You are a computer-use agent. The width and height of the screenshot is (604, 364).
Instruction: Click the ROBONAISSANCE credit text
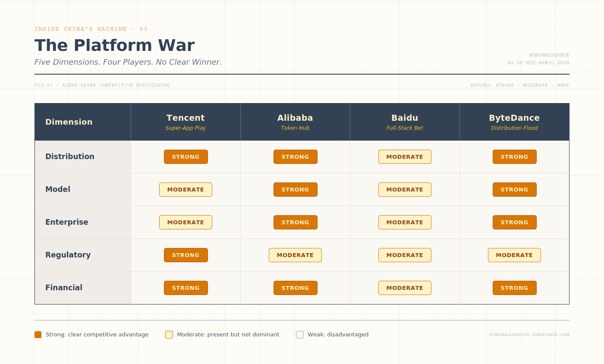pyautogui.click(x=549, y=55)
